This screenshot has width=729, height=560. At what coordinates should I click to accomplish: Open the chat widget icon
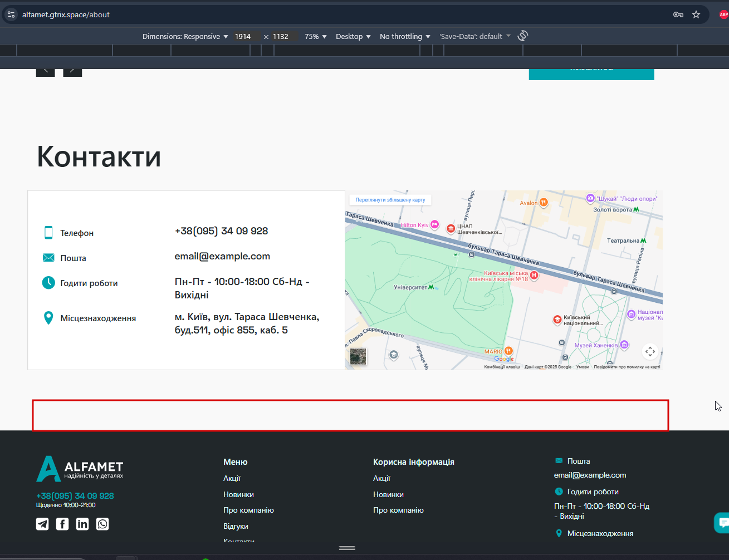tap(723, 523)
